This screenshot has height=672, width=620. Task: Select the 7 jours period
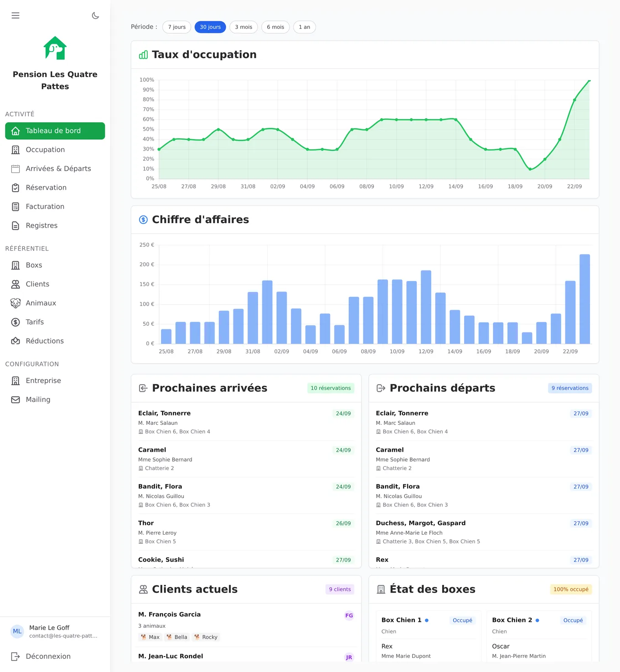click(177, 27)
